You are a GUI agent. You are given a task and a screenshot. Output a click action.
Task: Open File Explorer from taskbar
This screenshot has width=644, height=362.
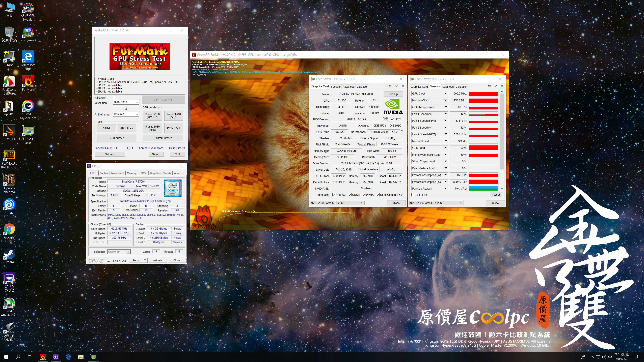pos(80,357)
